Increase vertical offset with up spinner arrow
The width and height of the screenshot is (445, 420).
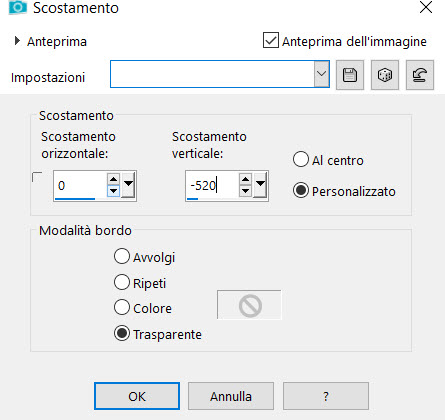pyautogui.click(x=245, y=180)
